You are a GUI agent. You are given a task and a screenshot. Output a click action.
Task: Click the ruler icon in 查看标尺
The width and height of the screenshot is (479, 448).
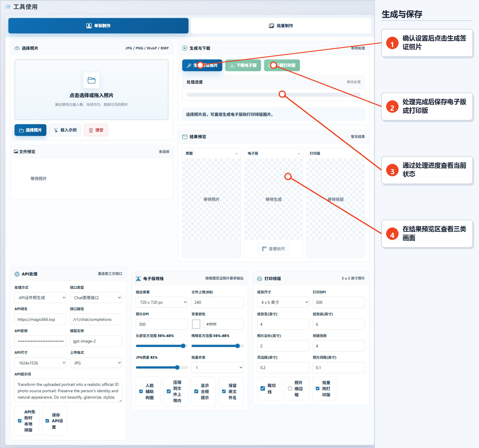[264, 249]
